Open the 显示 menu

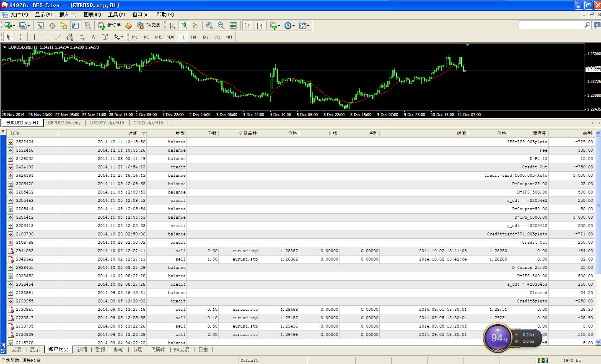[44, 15]
